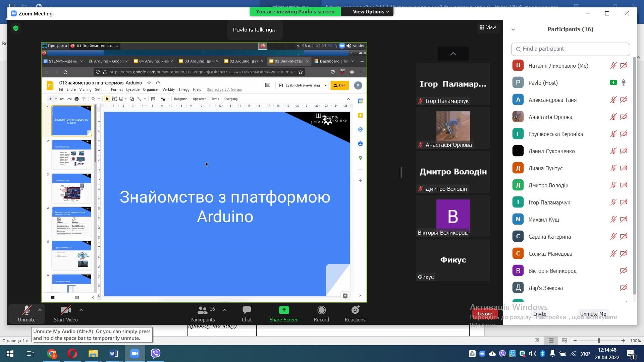Search in Find a participant field
The image size is (644, 362).
tap(571, 49)
